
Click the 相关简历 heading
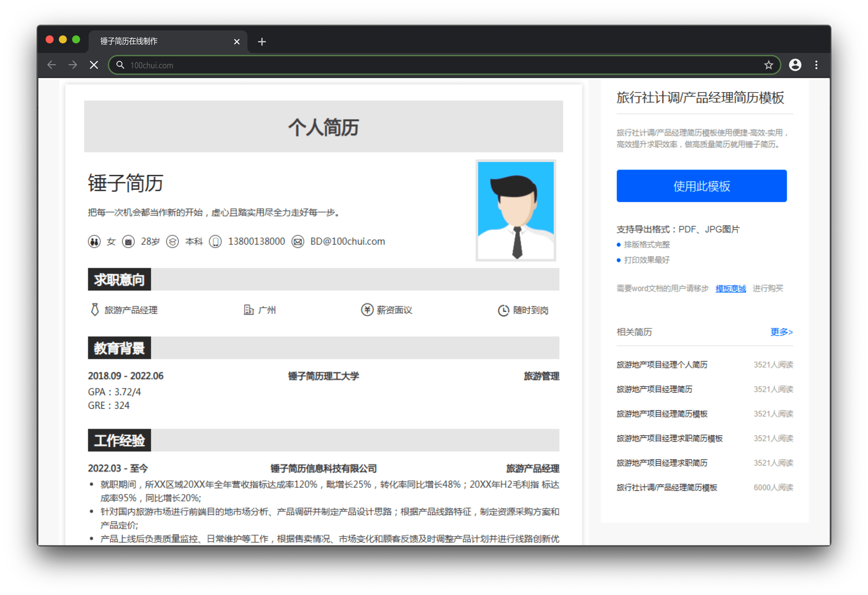[x=634, y=332]
